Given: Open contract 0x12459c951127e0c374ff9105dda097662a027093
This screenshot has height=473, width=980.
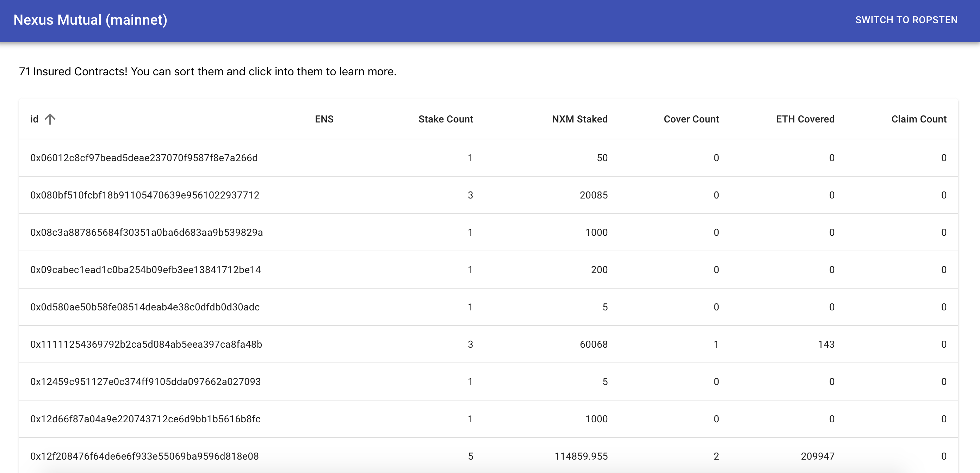Looking at the screenshot, I should pos(145,381).
